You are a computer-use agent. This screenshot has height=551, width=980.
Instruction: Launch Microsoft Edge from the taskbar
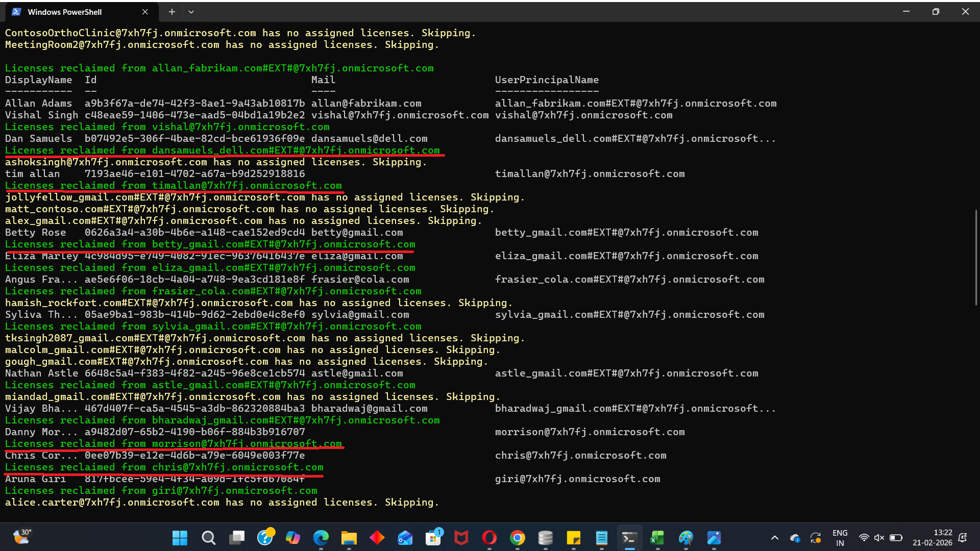click(x=321, y=538)
